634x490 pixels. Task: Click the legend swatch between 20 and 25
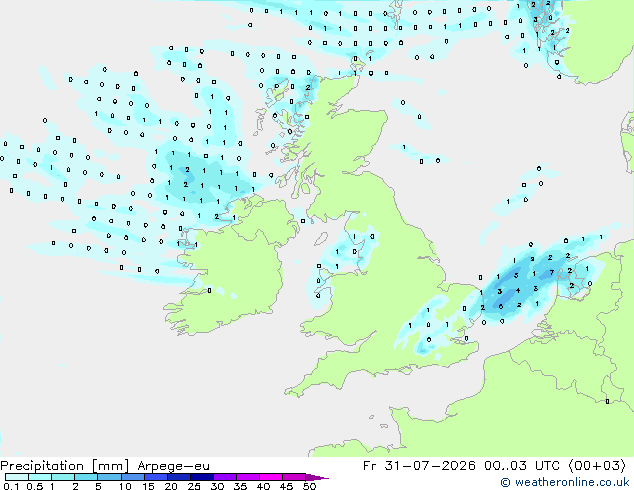tap(179, 477)
